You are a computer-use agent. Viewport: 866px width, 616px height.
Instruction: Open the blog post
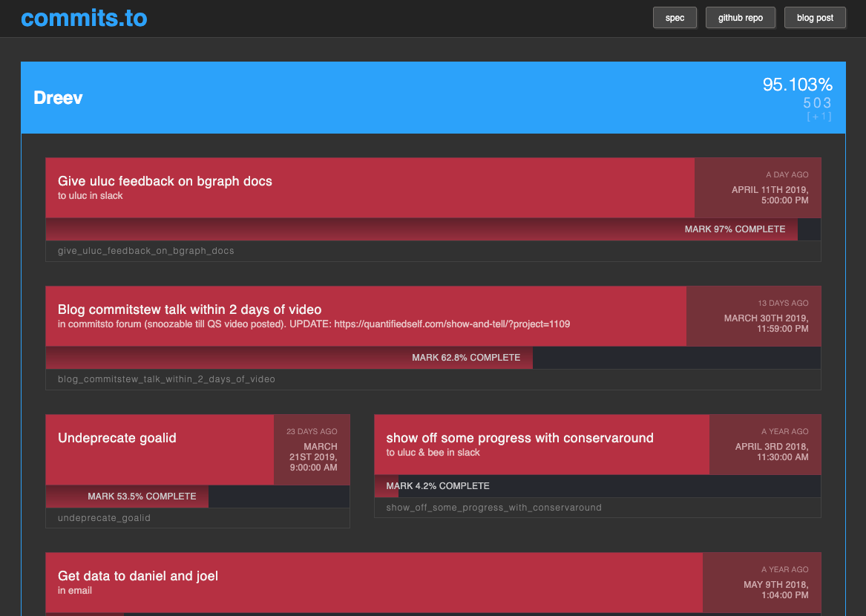[815, 17]
